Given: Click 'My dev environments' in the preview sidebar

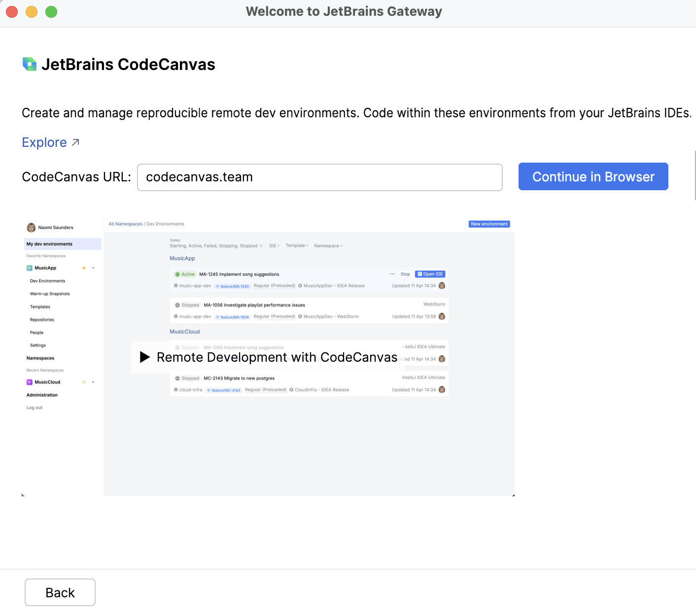Looking at the screenshot, I should pyautogui.click(x=63, y=244).
